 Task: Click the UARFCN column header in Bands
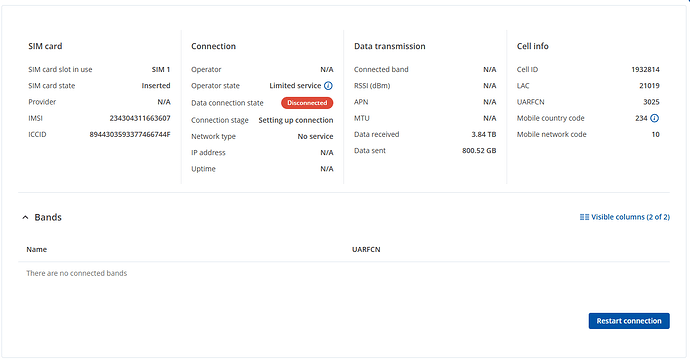click(x=366, y=249)
